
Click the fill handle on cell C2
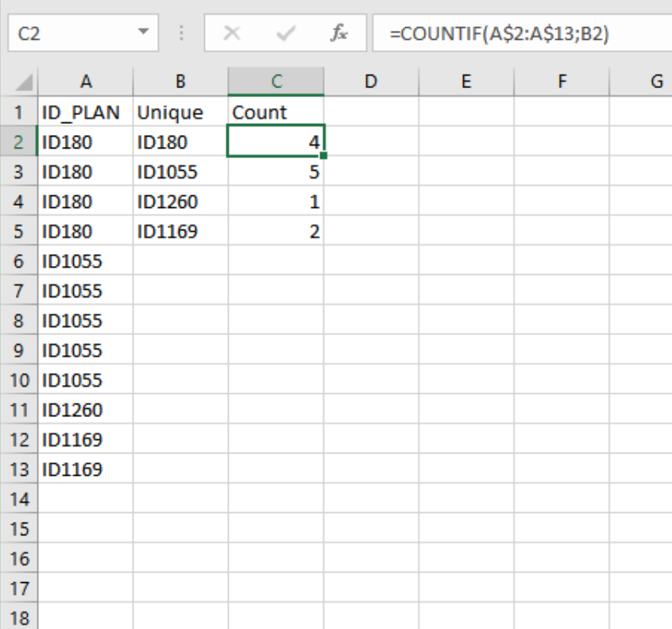click(324, 156)
